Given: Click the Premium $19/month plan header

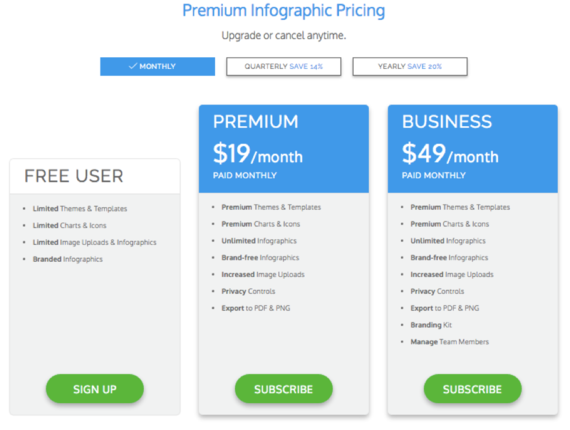Looking at the screenshot, I should click(284, 149).
